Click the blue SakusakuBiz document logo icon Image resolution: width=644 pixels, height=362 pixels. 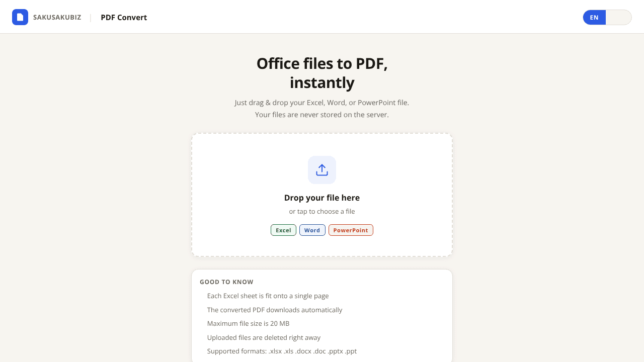(x=20, y=17)
